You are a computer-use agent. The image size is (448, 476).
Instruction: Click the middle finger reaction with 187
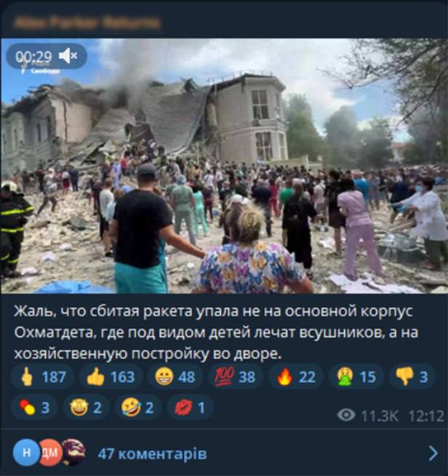pos(42,376)
